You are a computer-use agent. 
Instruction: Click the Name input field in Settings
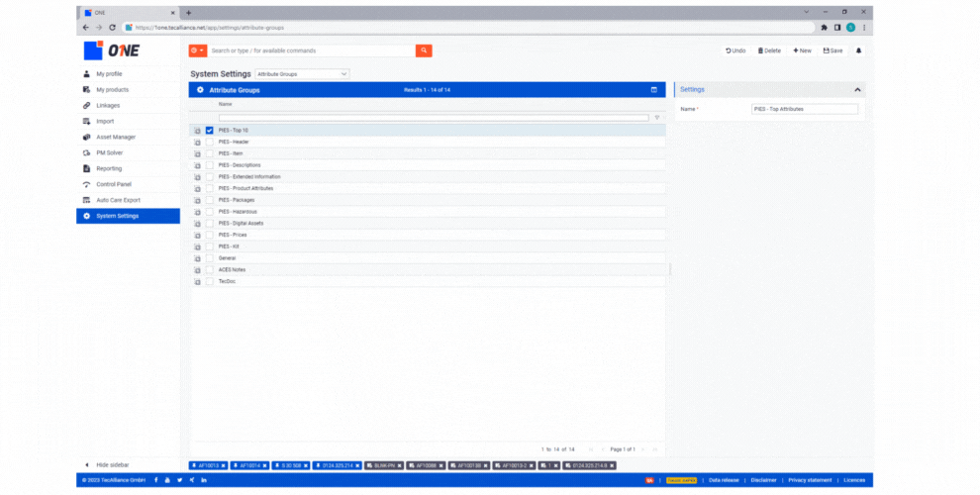pos(804,109)
